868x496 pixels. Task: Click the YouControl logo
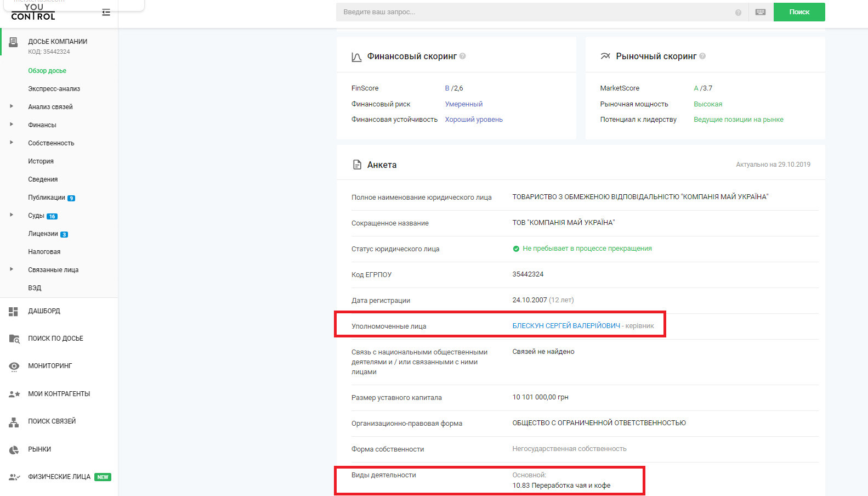[33, 12]
